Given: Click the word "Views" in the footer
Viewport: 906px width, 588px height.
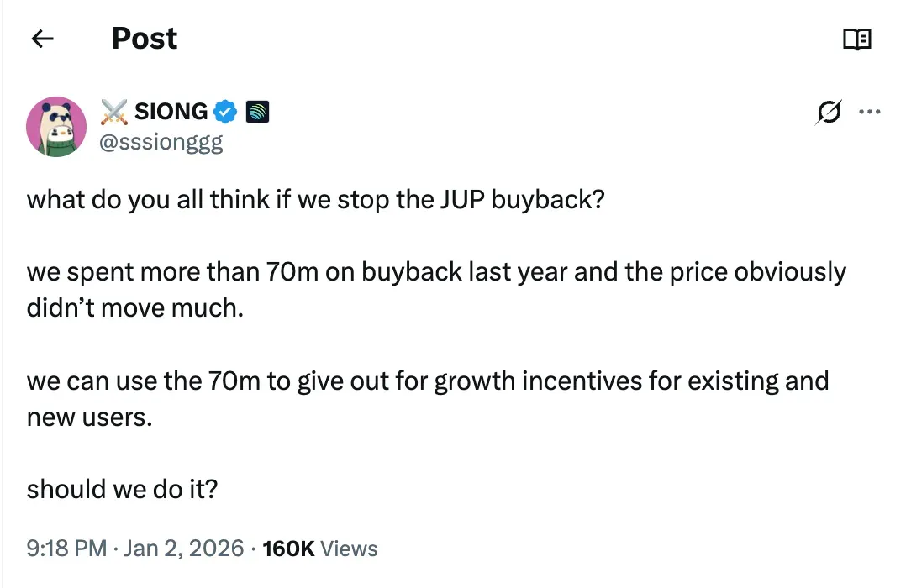Looking at the screenshot, I should tap(350, 549).
